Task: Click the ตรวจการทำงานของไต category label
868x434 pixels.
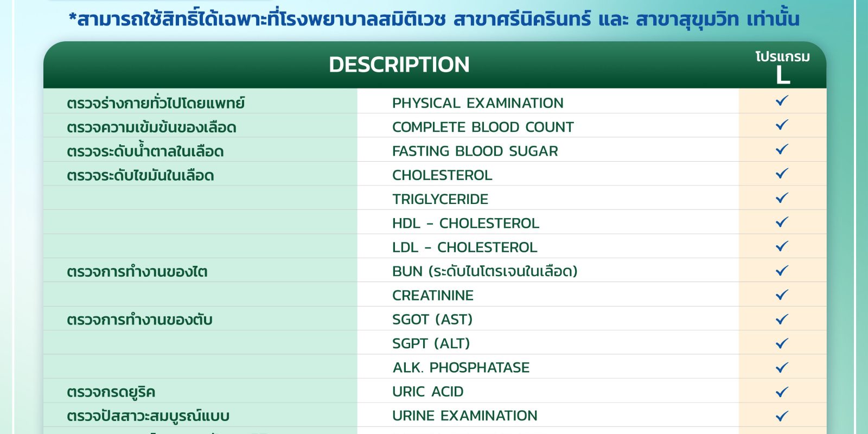Action: click(137, 271)
